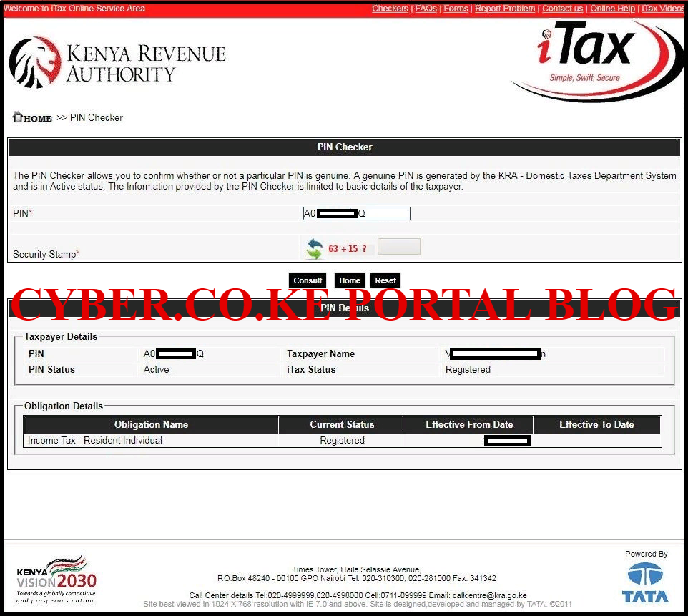Click the Current Status column header
The height and width of the screenshot is (616, 688).
click(342, 424)
